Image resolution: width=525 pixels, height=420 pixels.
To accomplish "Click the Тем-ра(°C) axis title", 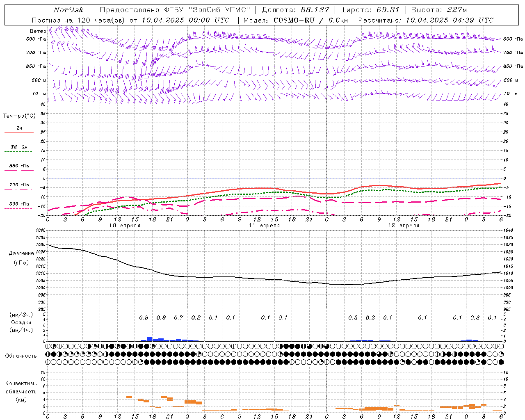I will [x=19, y=116].
